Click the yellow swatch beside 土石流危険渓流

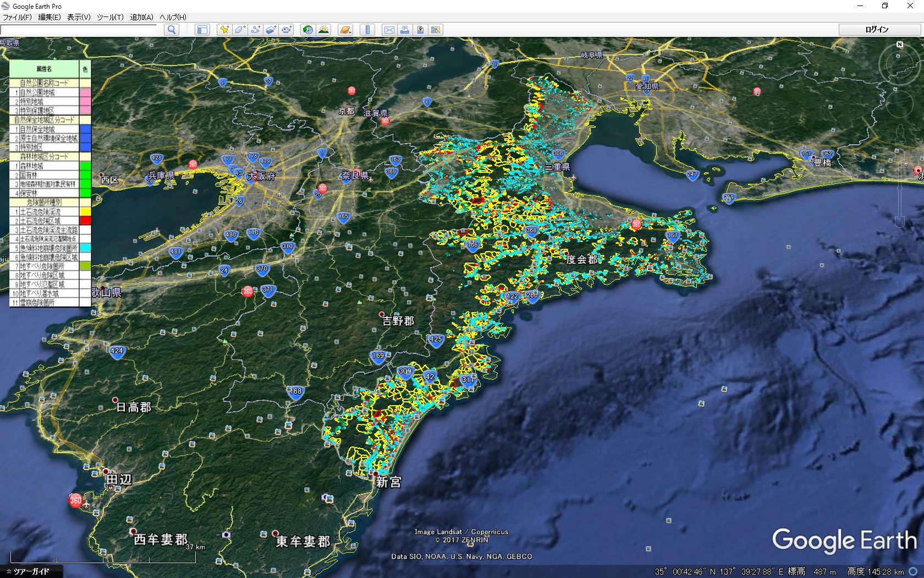point(85,211)
